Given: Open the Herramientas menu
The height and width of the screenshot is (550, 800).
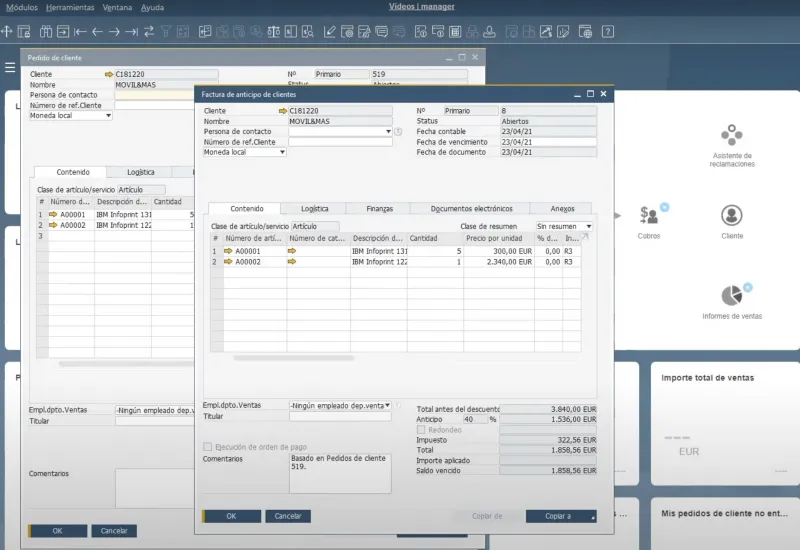Looking at the screenshot, I should (70, 7).
